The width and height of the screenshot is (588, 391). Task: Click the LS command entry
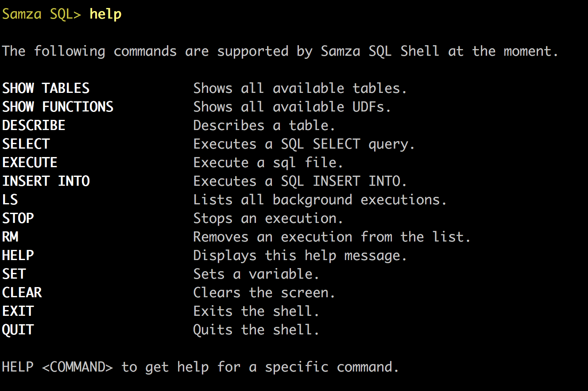point(10,200)
